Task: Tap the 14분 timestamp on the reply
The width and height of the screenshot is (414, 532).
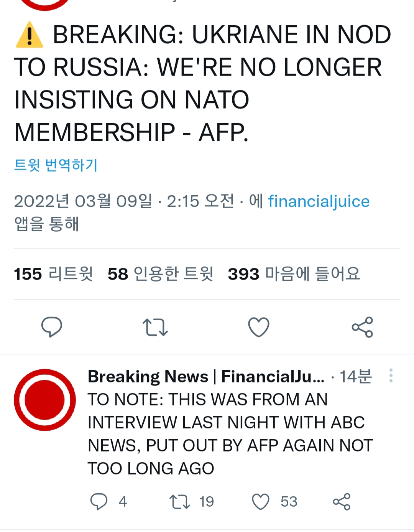Action: coord(356,377)
